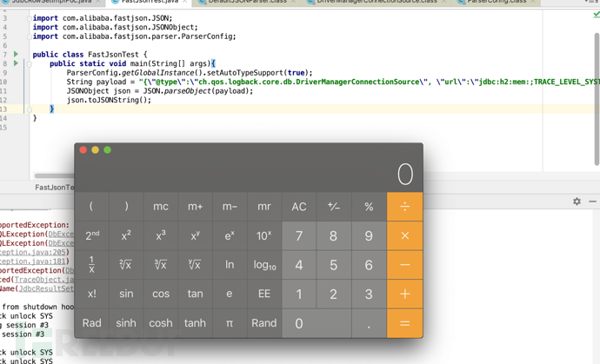The width and height of the screenshot is (600, 364).
Task: Select the multiply operator on Calculator
Action: pyautogui.click(x=405, y=235)
